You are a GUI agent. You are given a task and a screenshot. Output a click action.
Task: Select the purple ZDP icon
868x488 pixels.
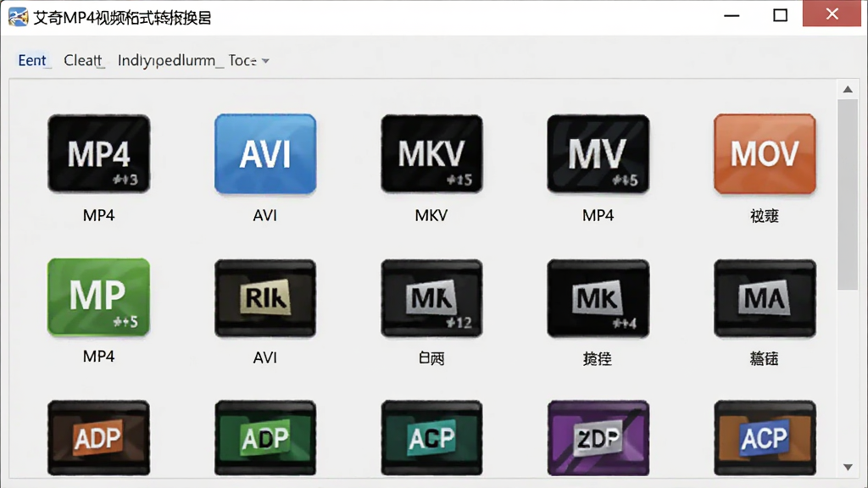point(598,438)
